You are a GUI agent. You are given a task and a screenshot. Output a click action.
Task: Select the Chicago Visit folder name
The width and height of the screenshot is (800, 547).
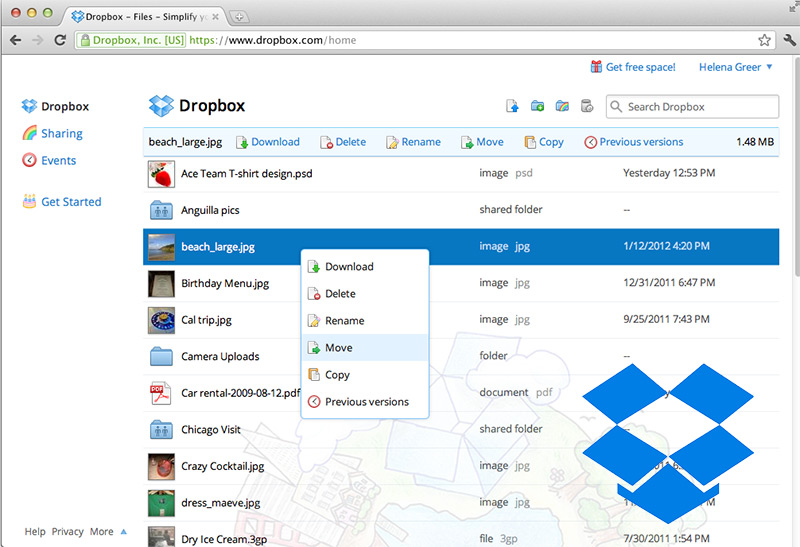211,430
